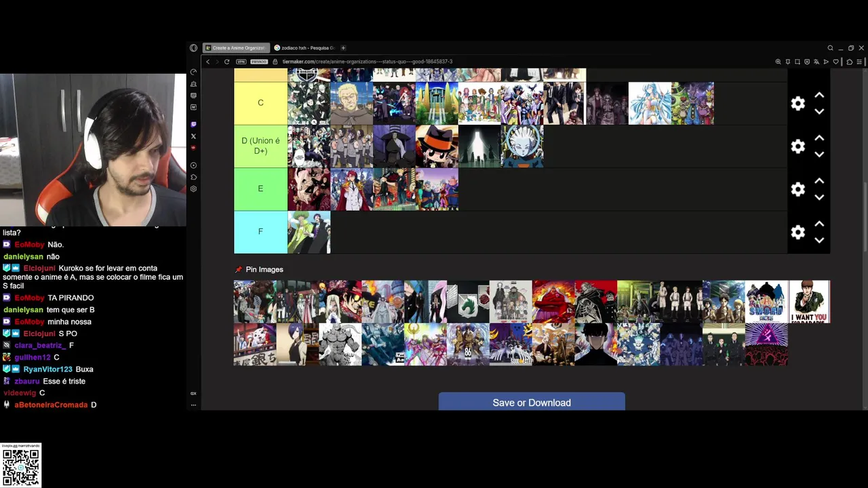
Task: Click the QR code overlay
Action: (20, 466)
